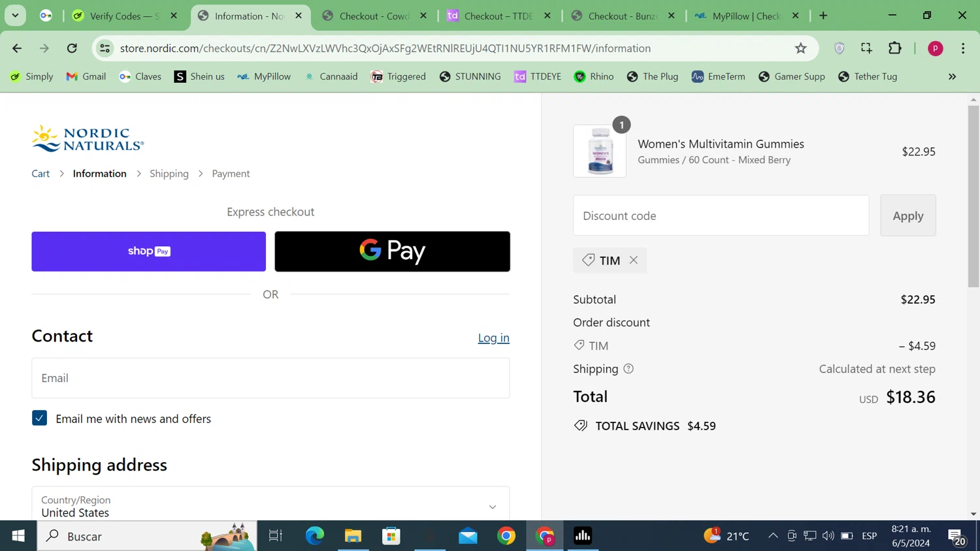Show hidden system tray icons

click(x=773, y=536)
